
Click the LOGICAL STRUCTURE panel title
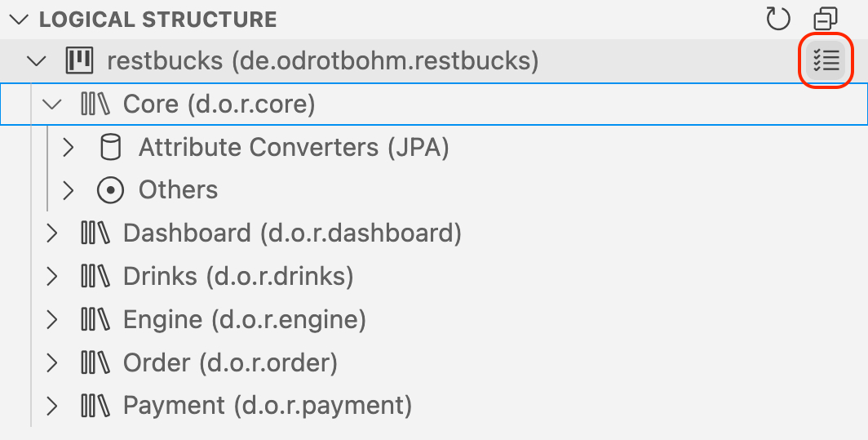(157, 19)
